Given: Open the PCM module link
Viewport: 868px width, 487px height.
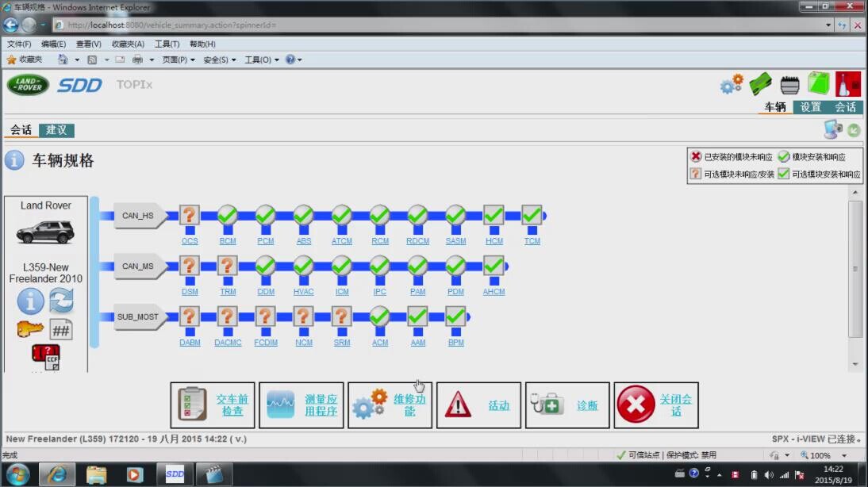Looking at the screenshot, I should (265, 241).
